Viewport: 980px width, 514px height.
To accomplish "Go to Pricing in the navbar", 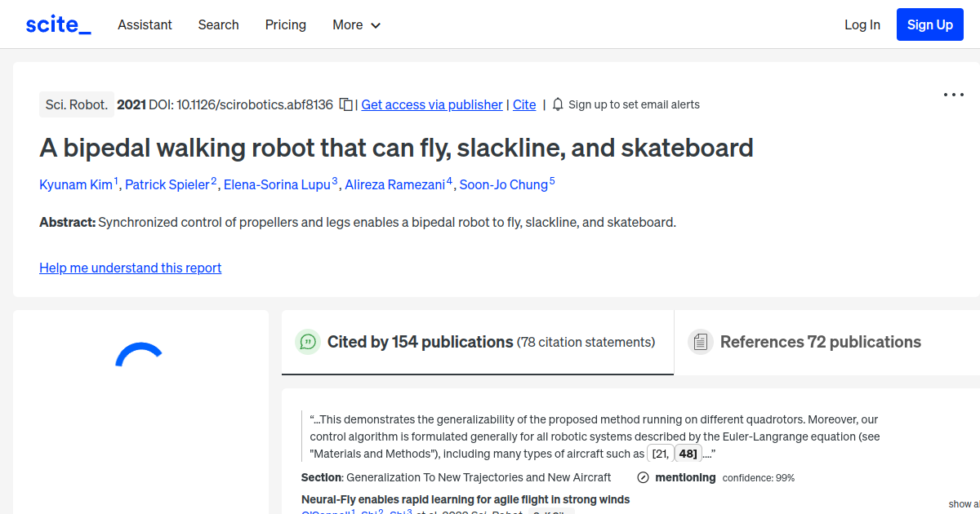I will (x=285, y=24).
